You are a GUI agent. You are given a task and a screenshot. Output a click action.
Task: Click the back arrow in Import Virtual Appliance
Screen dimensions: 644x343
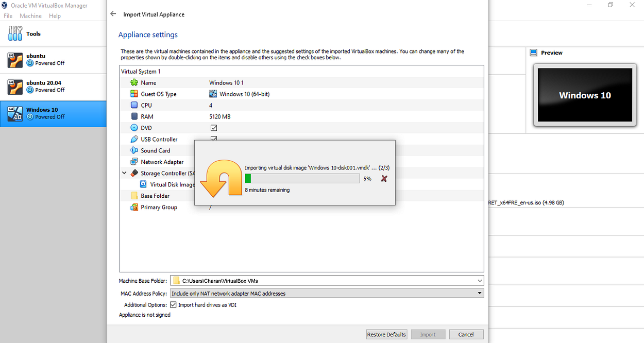coord(113,14)
